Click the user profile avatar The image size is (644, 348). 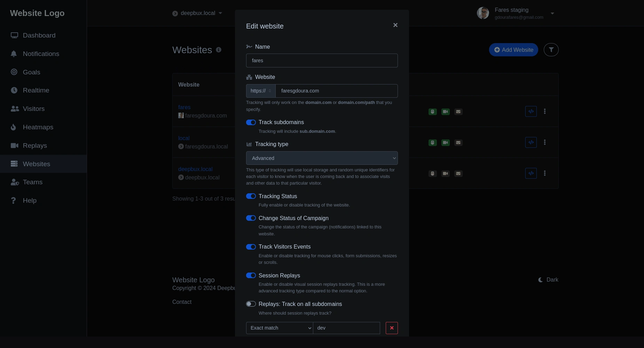point(483,13)
